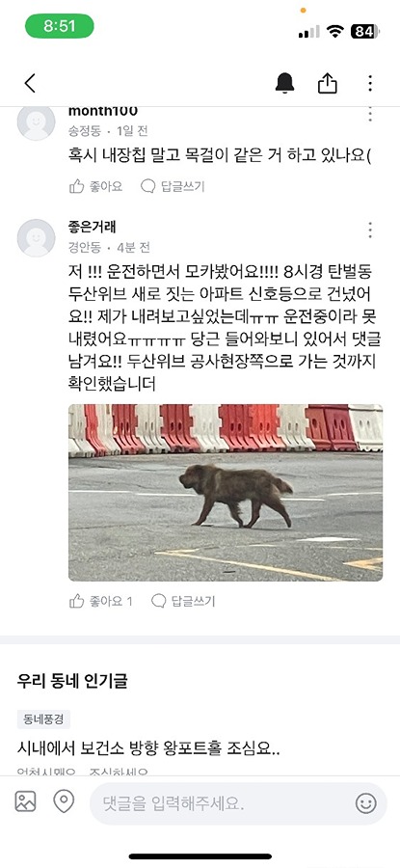
Task: Tap the share icon in header
Action: [328, 84]
